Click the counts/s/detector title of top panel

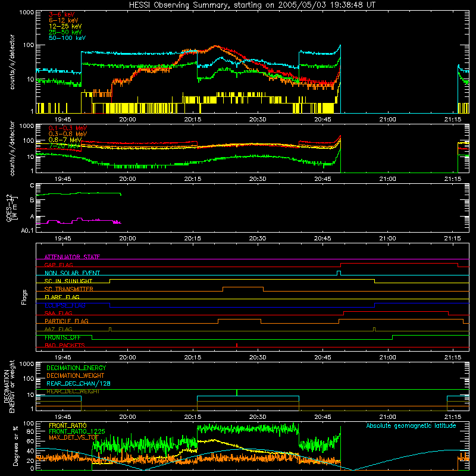point(12,62)
